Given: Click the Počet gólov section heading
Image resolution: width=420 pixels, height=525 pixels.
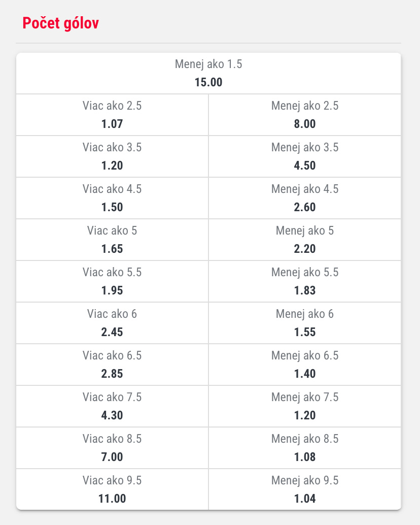Looking at the screenshot, I should pos(59,23).
